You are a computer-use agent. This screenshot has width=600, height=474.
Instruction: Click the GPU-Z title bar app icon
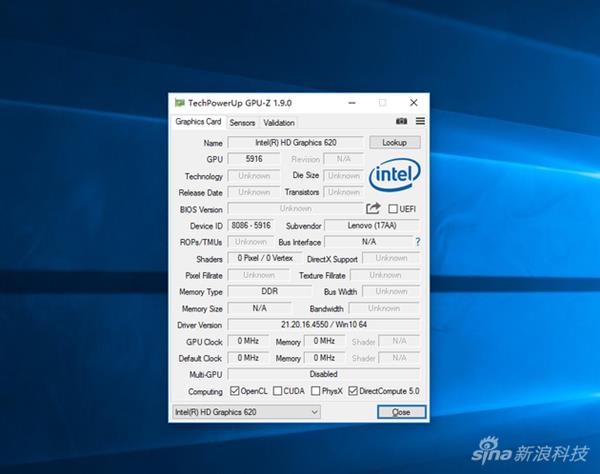point(179,103)
